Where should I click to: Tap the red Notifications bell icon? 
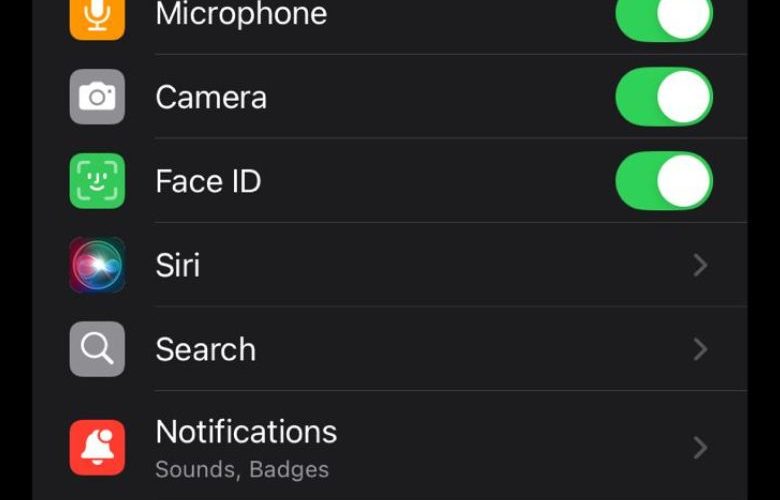click(97, 447)
